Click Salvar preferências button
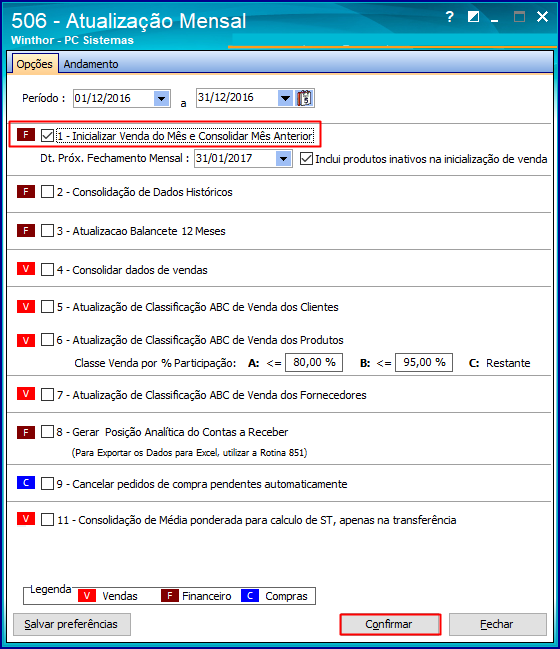Image resolution: width=560 pixels, height=649 pixels. 72,624
